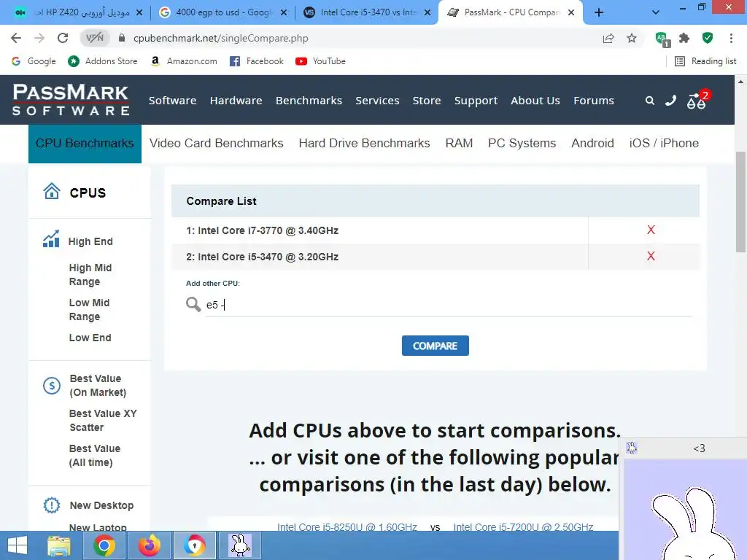Open Chrome from the taskbar

tap(104, 545)
